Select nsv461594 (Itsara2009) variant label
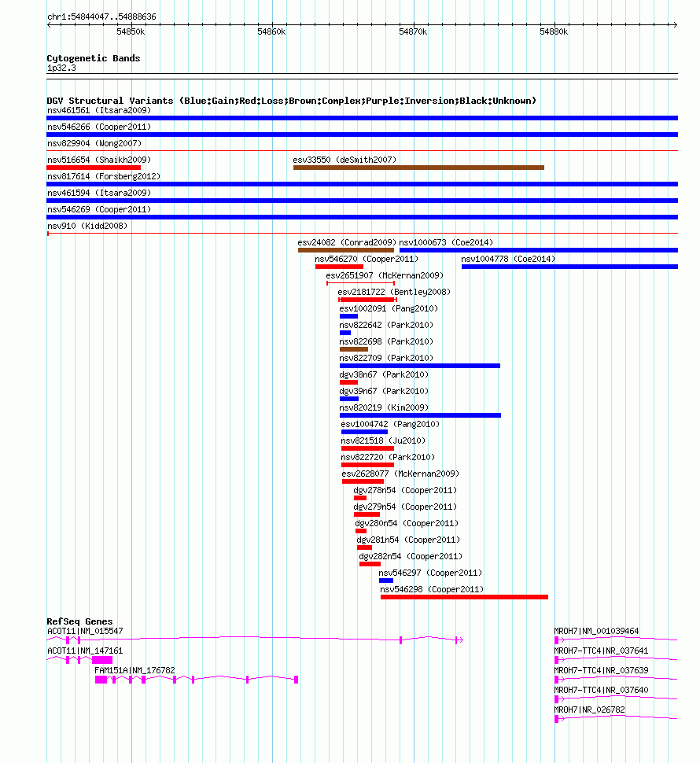The width and height of the screenshot is (700, 763). coord(99,194)
